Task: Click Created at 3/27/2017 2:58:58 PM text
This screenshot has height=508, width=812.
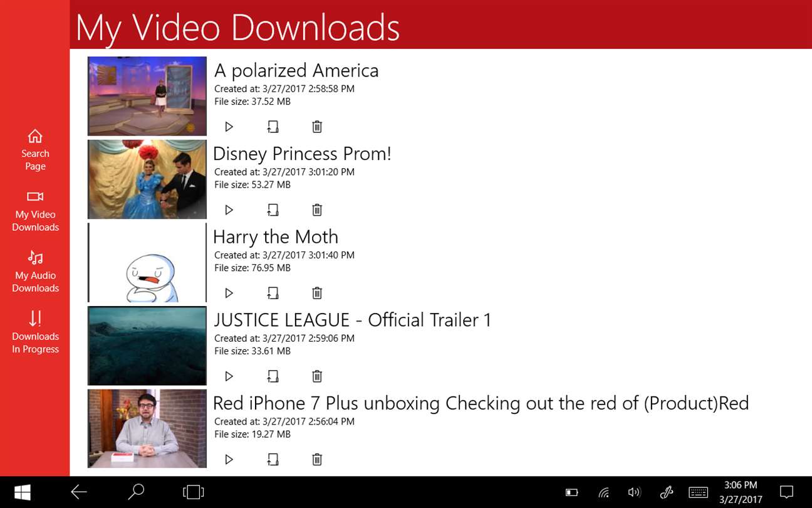Action: click(284, 89)
